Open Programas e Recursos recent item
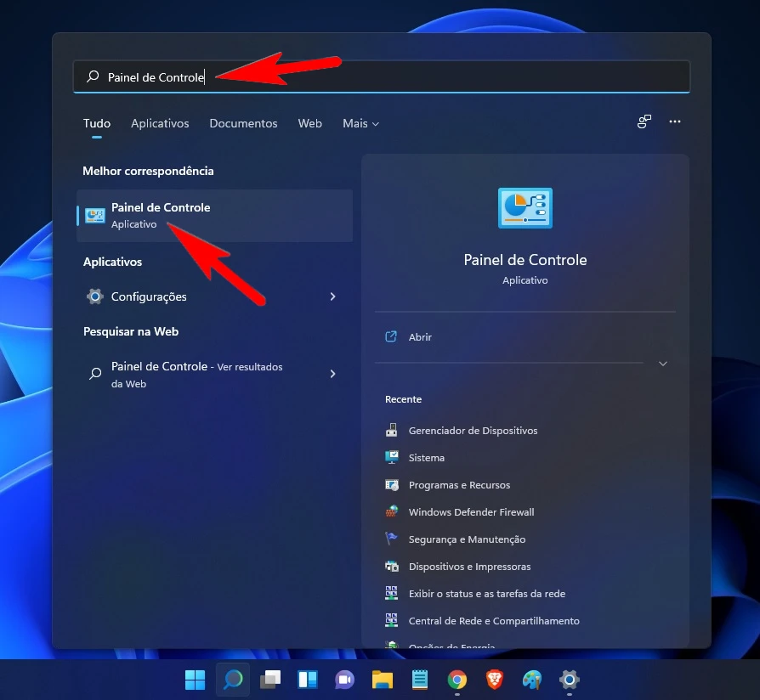This screenshot has width=760, height=700. (x=459, y=485)
